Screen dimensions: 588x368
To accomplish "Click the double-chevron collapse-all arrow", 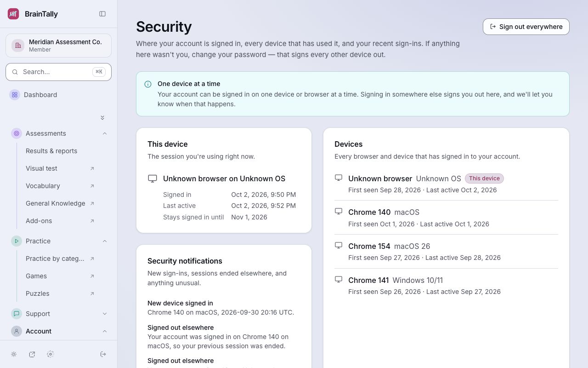I will pos(102,118).
